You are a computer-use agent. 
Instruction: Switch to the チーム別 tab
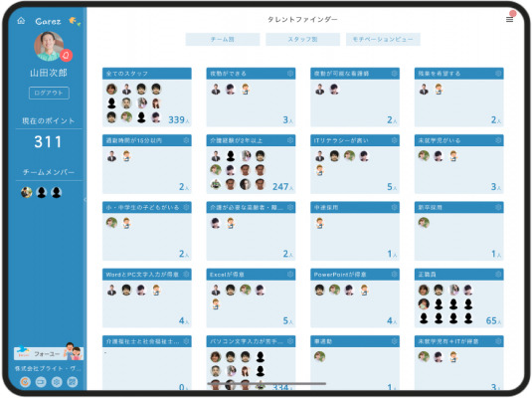click(223, 40)
